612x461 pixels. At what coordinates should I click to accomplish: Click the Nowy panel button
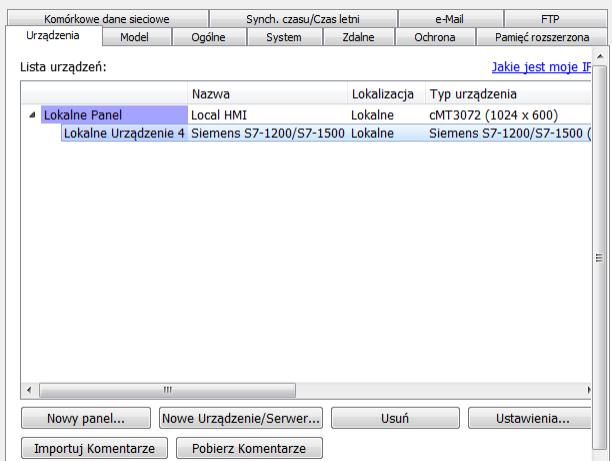click(86, 417)
